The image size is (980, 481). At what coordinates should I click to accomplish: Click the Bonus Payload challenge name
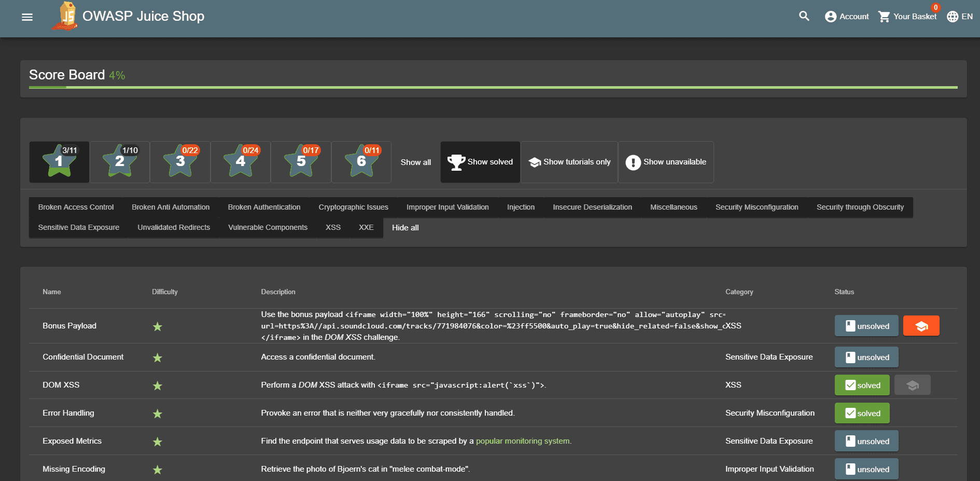coord(69,326)
